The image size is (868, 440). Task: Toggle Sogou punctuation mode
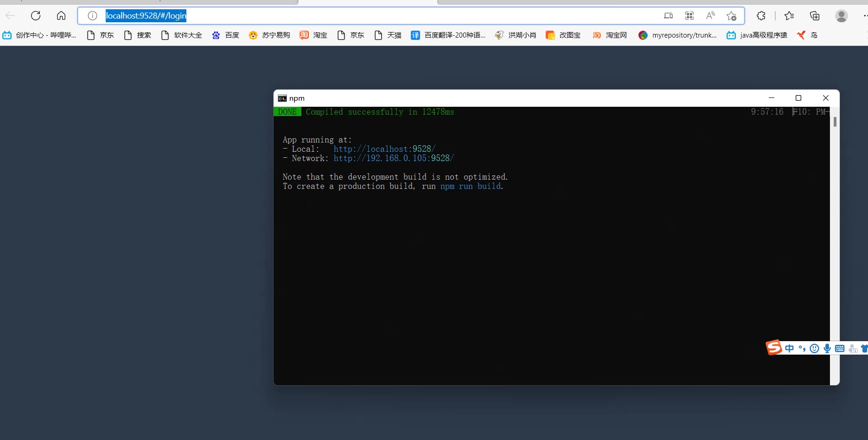pyautogui.click(x=802, y=349)
